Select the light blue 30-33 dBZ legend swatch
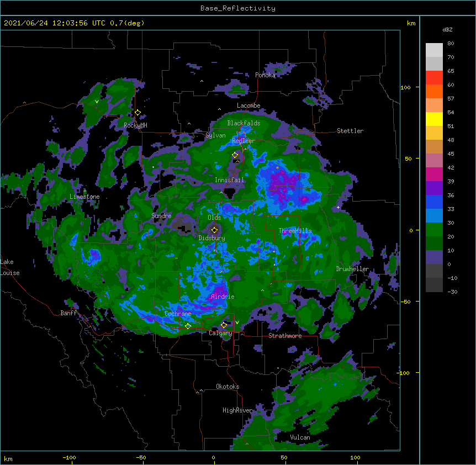The height and width of the screenshot is (465, 476). (x=434, y=216)
